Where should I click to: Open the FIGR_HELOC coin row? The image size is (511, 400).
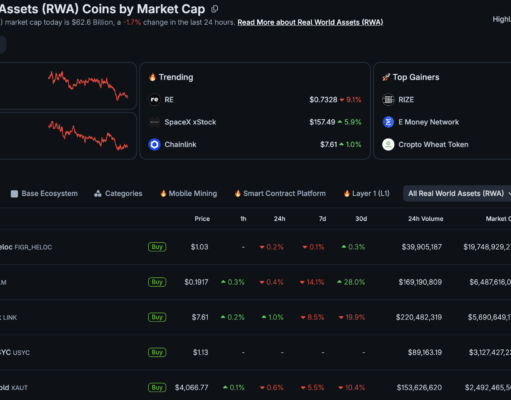[255, 247]
